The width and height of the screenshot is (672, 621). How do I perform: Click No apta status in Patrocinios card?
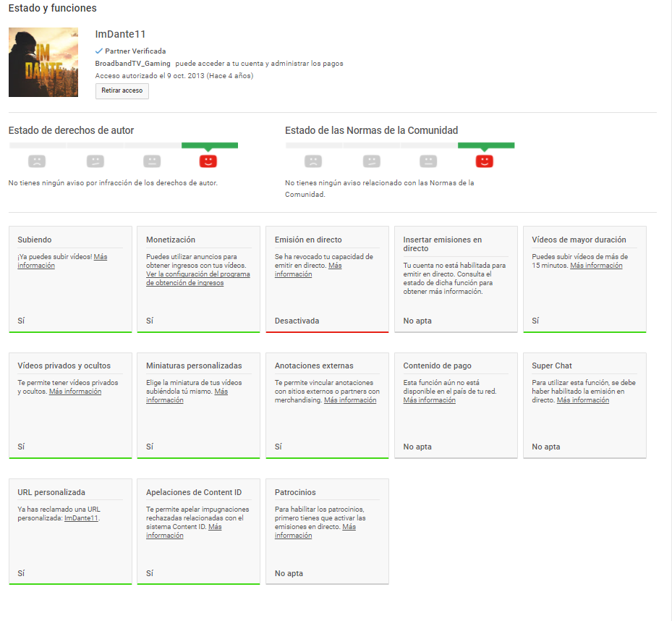tap(289, 573)
